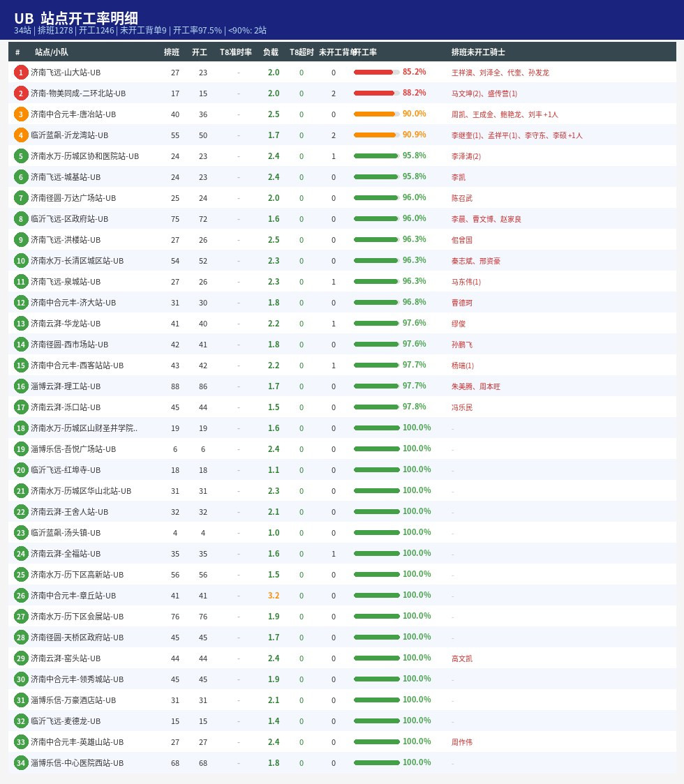Click the 88.2% rate value
This screenshot has height=784, width=684.
(x=415, y=93)
